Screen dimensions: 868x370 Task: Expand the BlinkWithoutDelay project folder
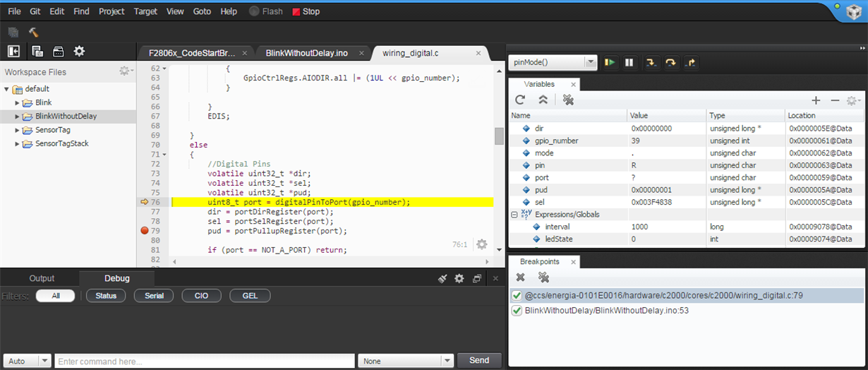[x=18, y=117]
